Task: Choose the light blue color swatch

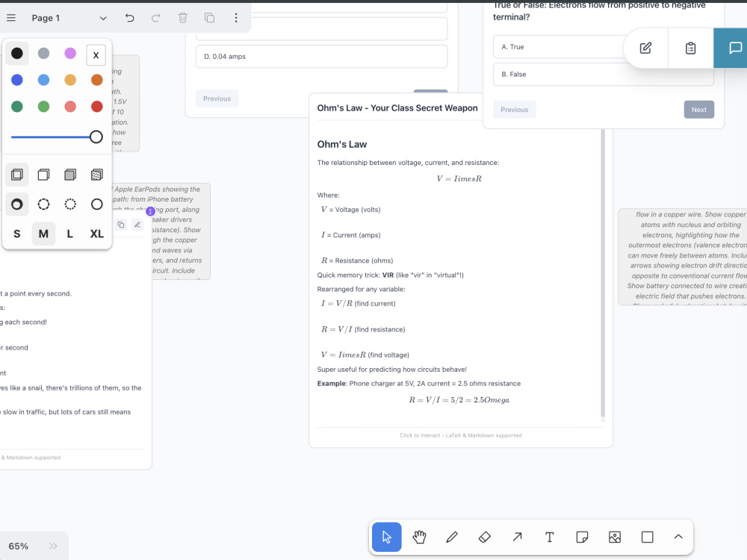Action: click(x=43, y=80)
